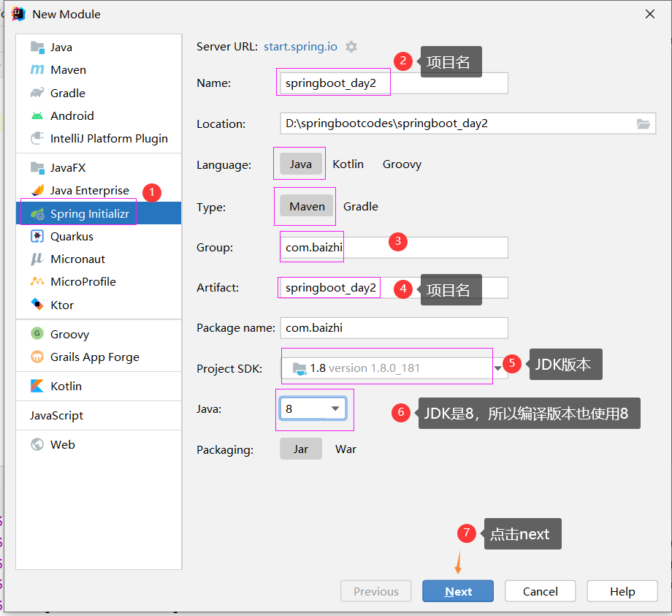Click the Java Enterprise icon
672x616 pixels.
point(37,190)
